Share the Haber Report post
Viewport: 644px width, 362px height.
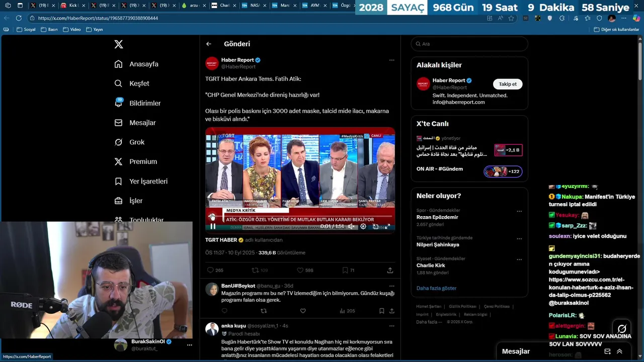[390, 270]
